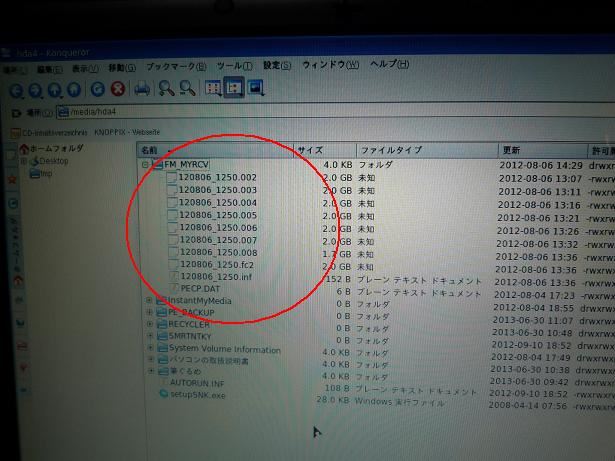
Task: Sort by ファイルタイプ column header
Action: click(x=427, y=151)
